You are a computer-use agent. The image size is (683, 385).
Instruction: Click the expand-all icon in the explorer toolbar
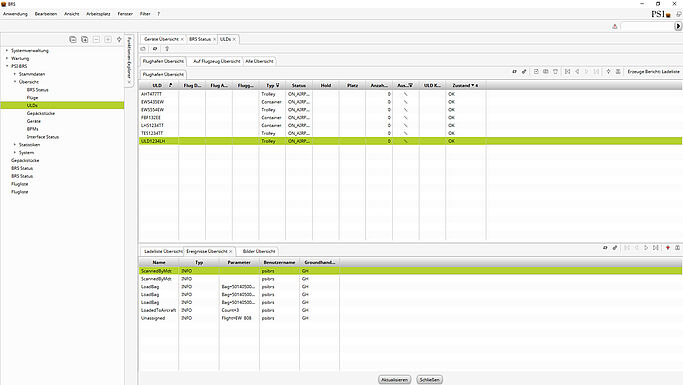click(85, 39)
